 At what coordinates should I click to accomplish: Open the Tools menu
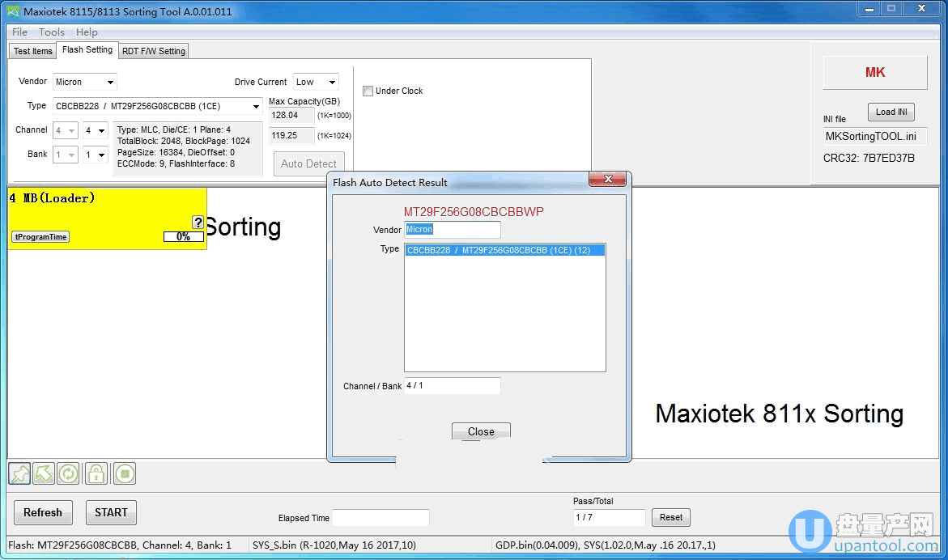(x=52, y=32)
